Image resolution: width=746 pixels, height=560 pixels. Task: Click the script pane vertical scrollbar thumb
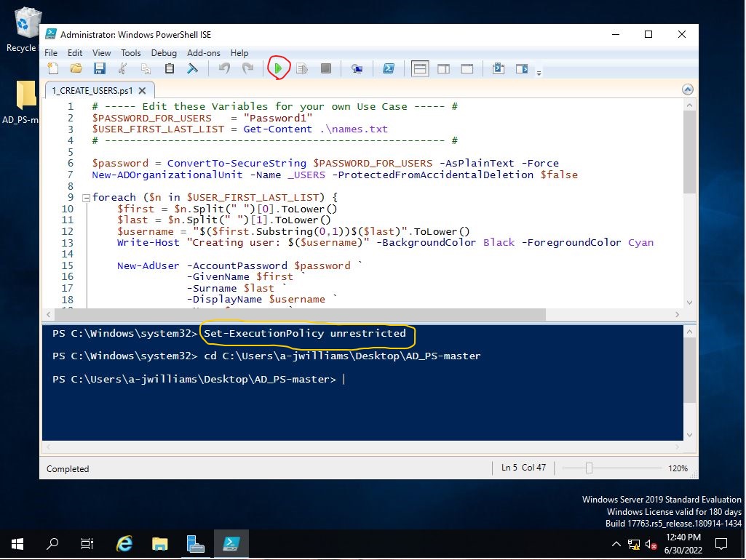(x=689, y=152)
